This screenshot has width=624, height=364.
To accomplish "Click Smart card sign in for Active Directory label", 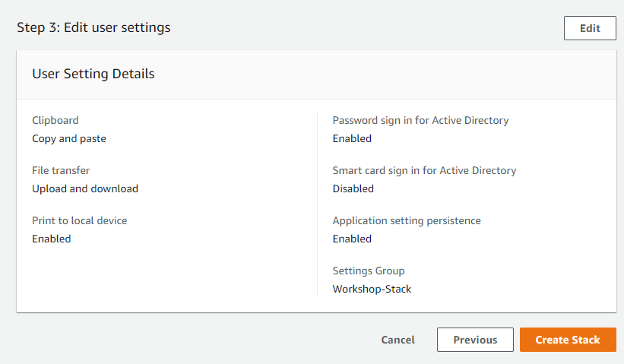I will coord(424,170).
